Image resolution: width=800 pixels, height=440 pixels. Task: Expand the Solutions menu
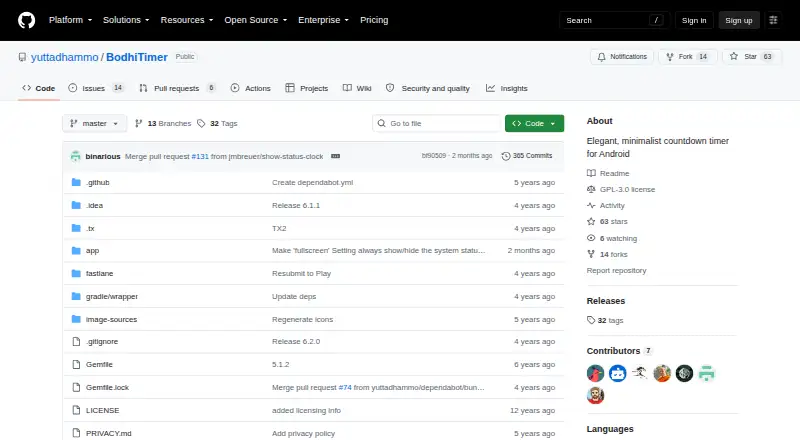126,20
